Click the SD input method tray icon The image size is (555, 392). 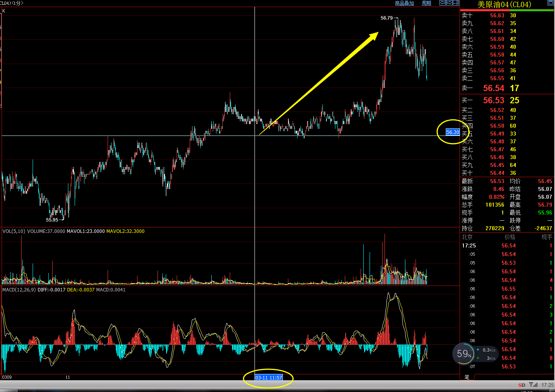[522, 385]
